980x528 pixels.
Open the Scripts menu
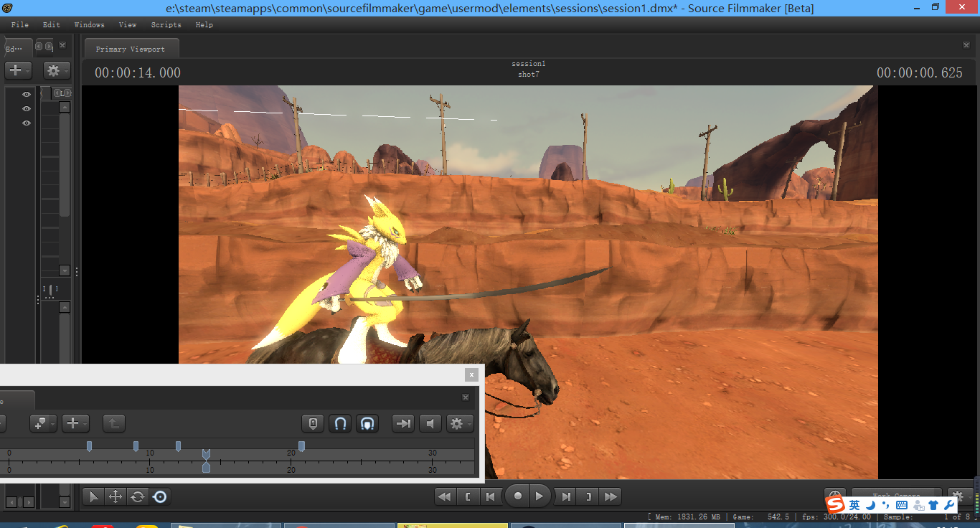pos(166,24)
